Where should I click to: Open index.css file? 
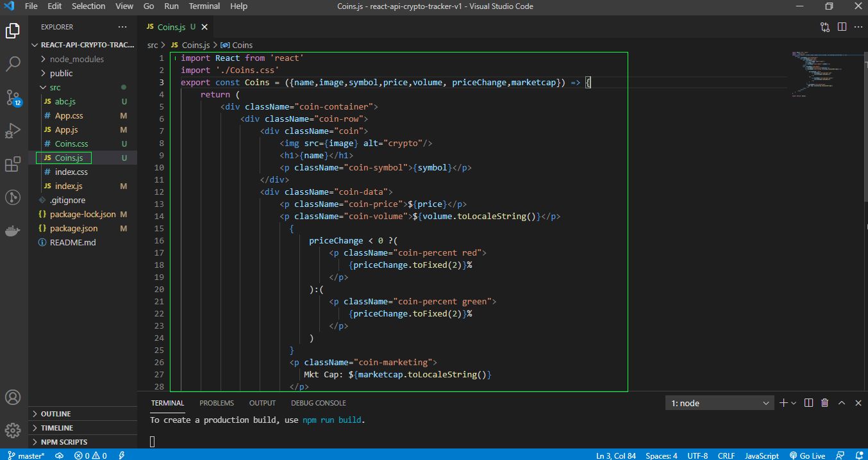tap(83, 172)
